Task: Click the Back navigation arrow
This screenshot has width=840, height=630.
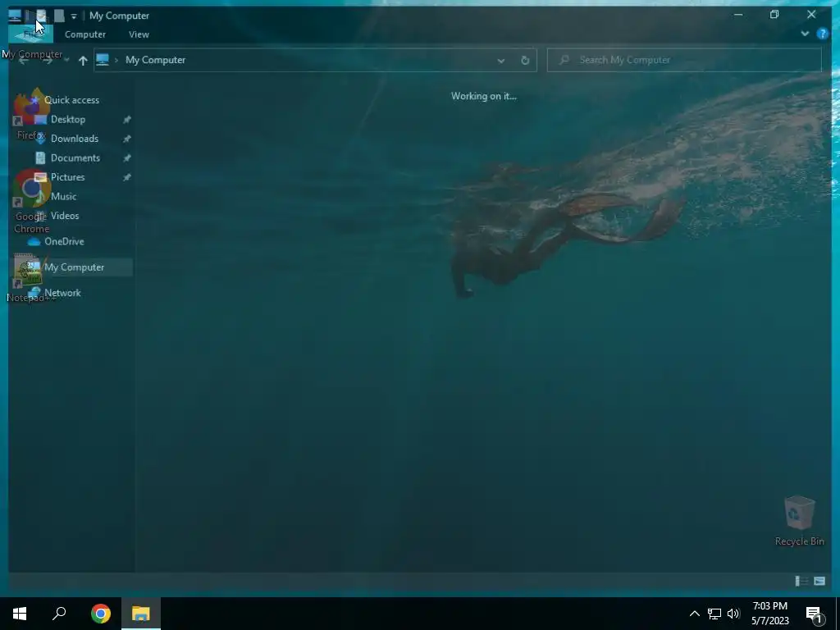Action: 24,61
